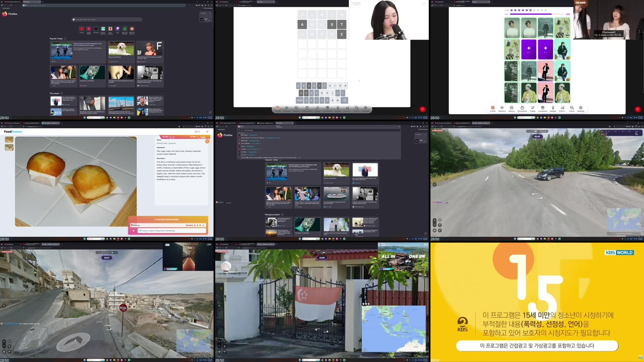Screen dimensions: 644x362
Task: Toggle the Photojournalism section in Firefox suggestions window
Action: [x=282, y=215]
